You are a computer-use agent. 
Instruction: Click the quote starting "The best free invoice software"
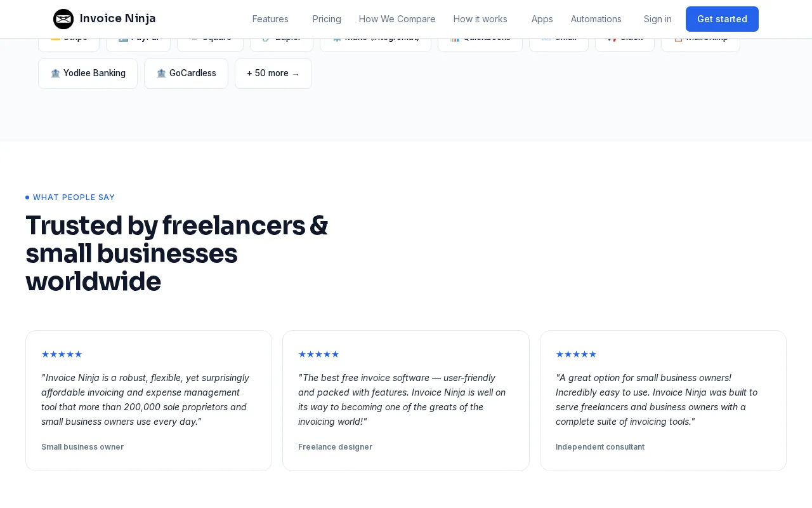click(x=402, y=399)
